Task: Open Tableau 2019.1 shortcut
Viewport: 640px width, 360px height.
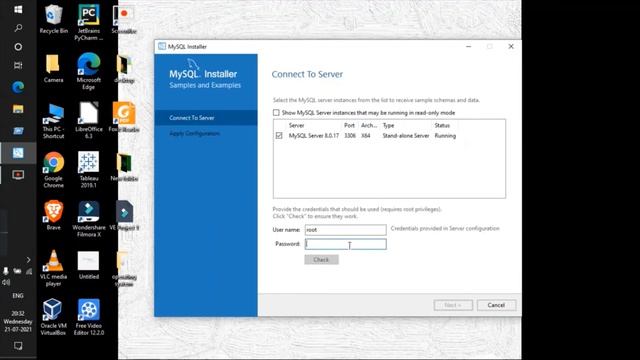Action: pos(89,170)
